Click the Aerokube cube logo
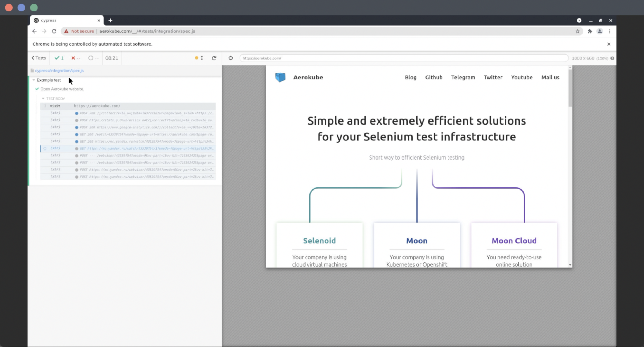The width and height of the screenshot is (644, 347). coord(280,77)
